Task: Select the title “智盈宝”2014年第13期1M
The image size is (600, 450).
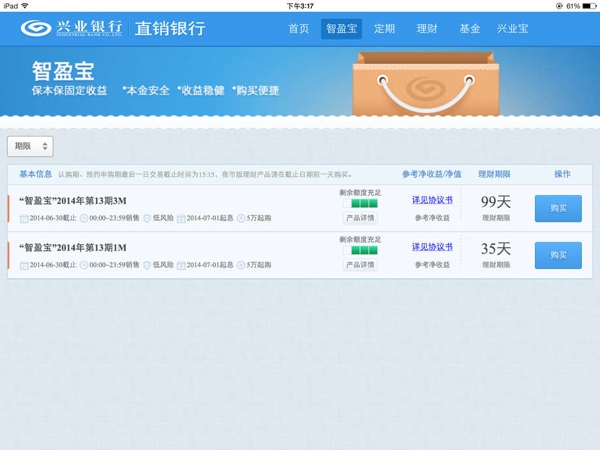Action: click(73, 248)
